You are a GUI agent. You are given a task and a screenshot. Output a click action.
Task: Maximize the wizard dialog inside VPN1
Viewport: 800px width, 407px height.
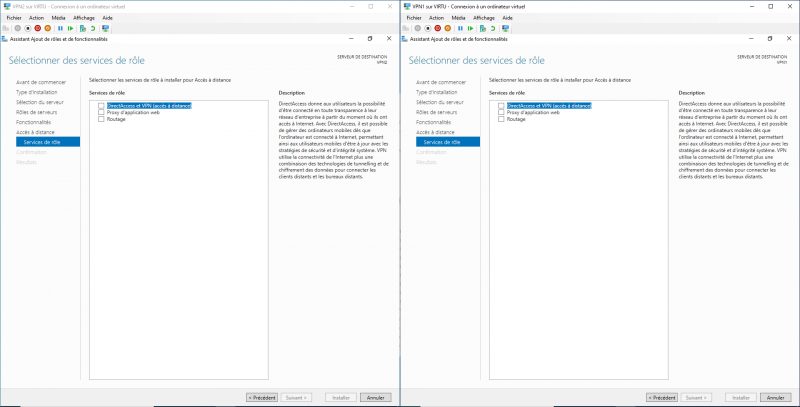(x=770, y=39)
